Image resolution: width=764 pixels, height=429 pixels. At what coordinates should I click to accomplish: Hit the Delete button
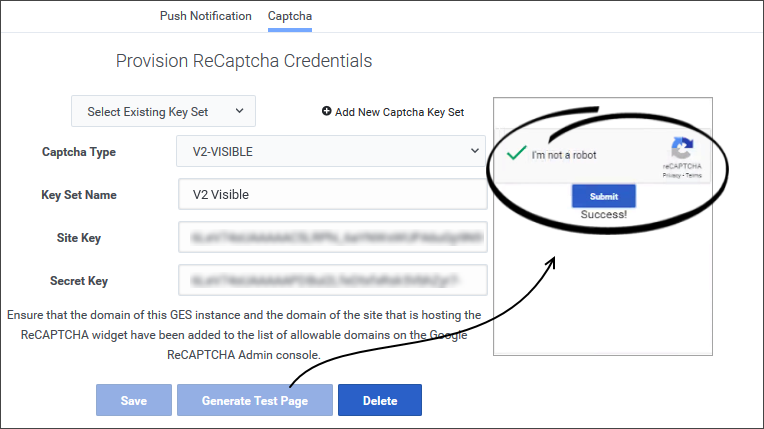(380, 400)
